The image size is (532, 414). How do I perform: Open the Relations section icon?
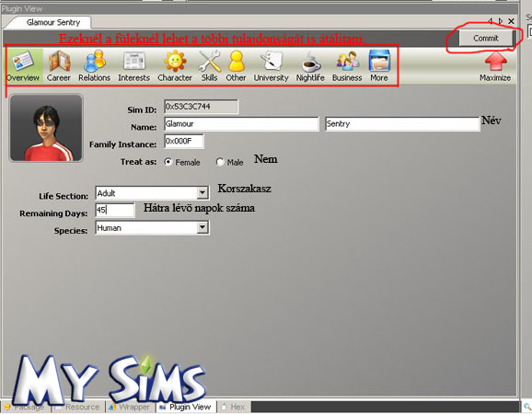coord(94,62)
